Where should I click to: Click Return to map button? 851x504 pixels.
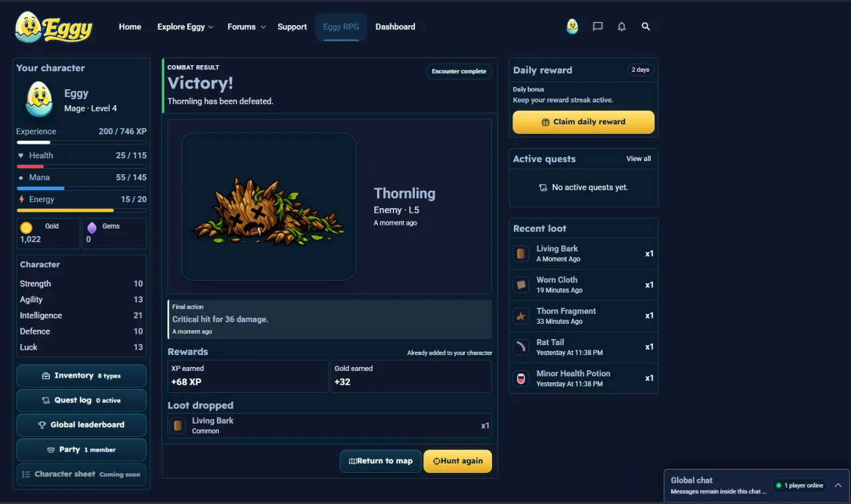pyautogui.click(x=381, y=461)
